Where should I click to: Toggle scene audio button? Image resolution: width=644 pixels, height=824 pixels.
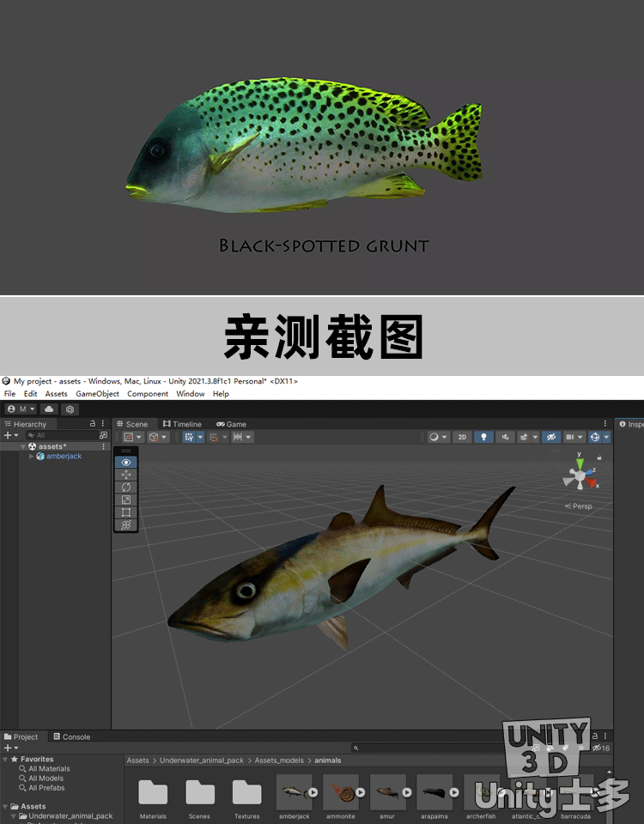click(x=507, y=437)
